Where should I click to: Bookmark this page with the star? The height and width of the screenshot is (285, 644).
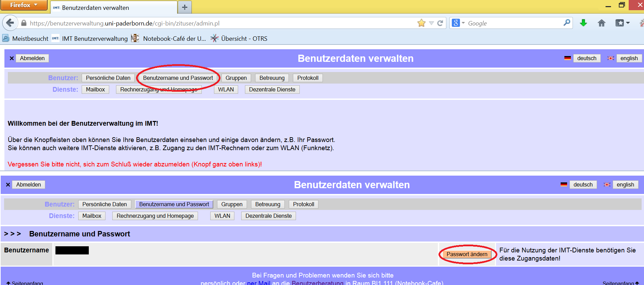(x=422, y=23)
